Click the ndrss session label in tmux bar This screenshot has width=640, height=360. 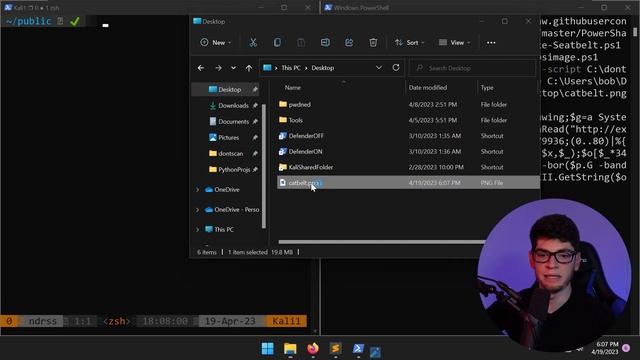(x=42, y=321)
